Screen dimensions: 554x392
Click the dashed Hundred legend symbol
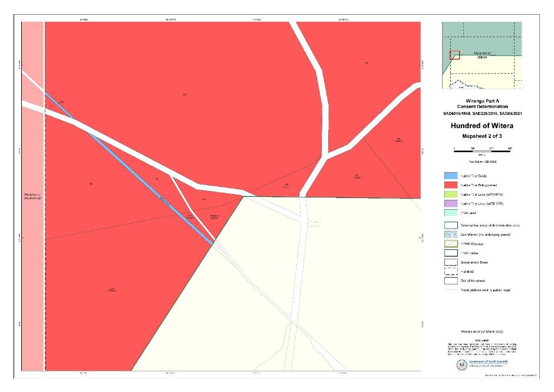click(x=451, y=272)
